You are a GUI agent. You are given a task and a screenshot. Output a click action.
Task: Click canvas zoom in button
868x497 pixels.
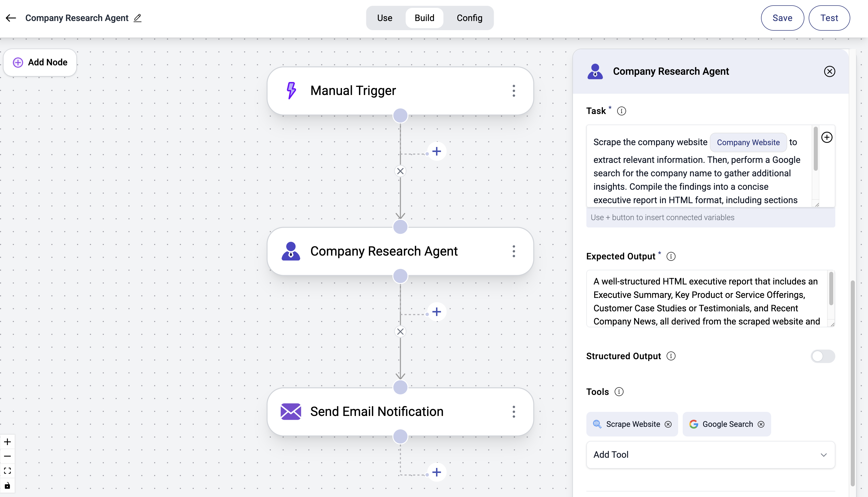(8, 442)
